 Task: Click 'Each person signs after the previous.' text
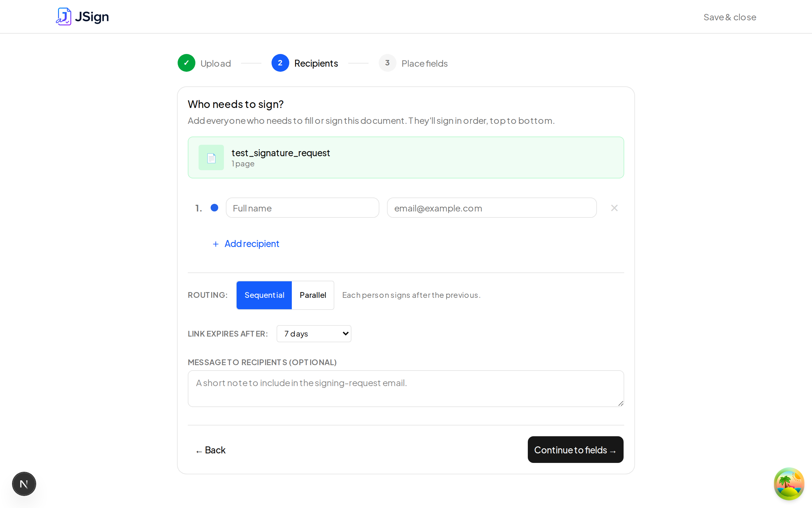tap(411, 295)
